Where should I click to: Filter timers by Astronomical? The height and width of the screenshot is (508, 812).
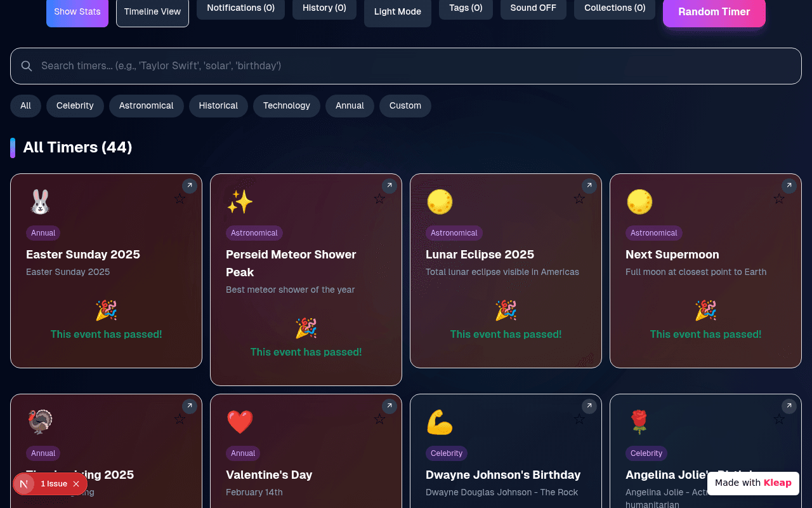coord(147,106)
